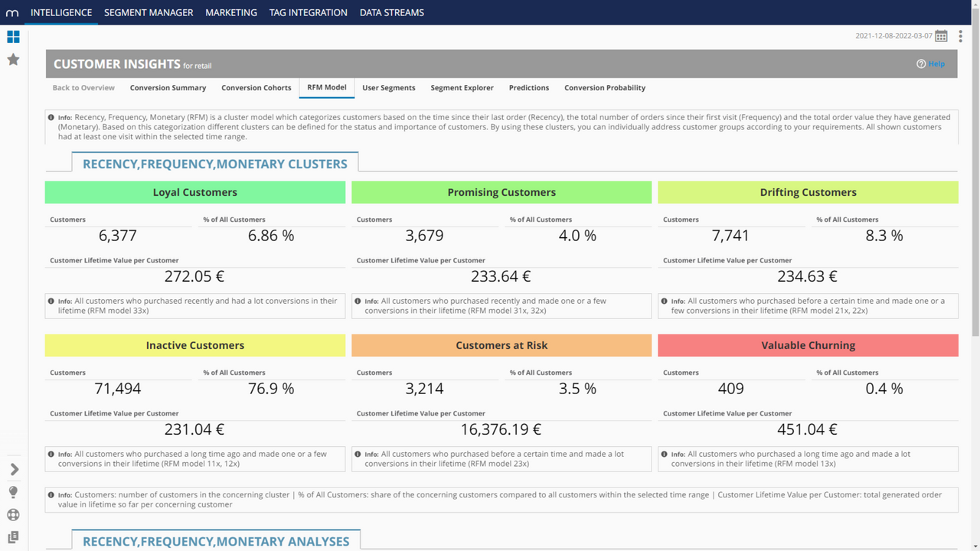The image size is (980, 551).
Task: Click the info icon on Valuable Churning description
Action: [664, 454]
